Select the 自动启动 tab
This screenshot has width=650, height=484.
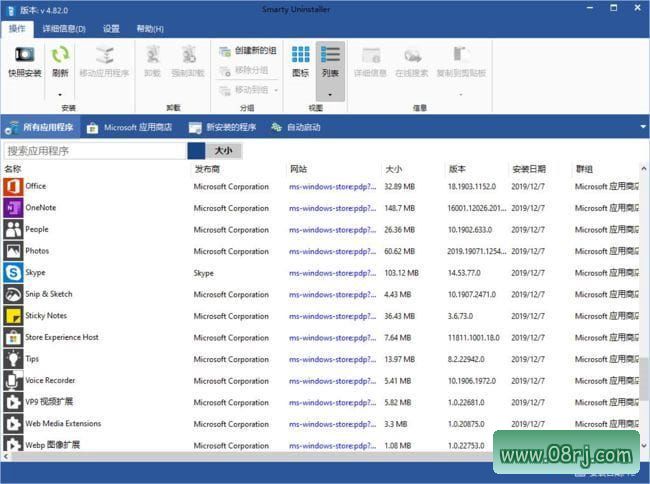pos(296,127)
